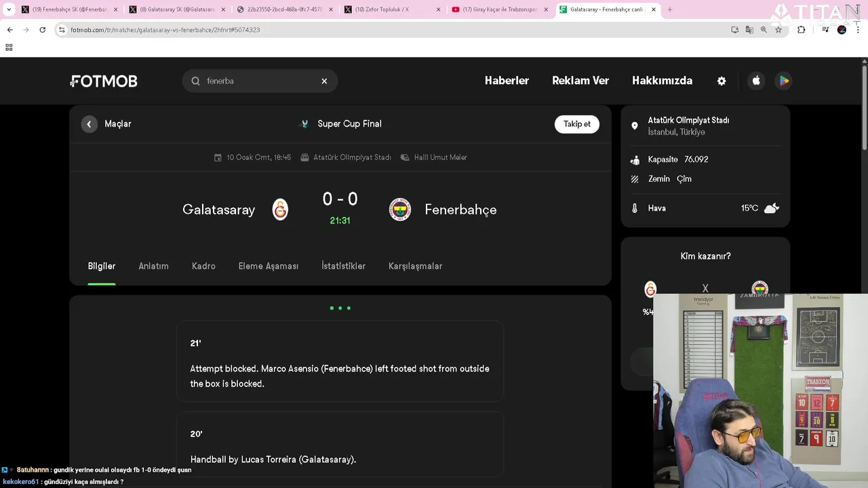Switch to the Anlatım tab
Image resolution: width=868 pixels, height=488 pixels.
coord(153,266)
